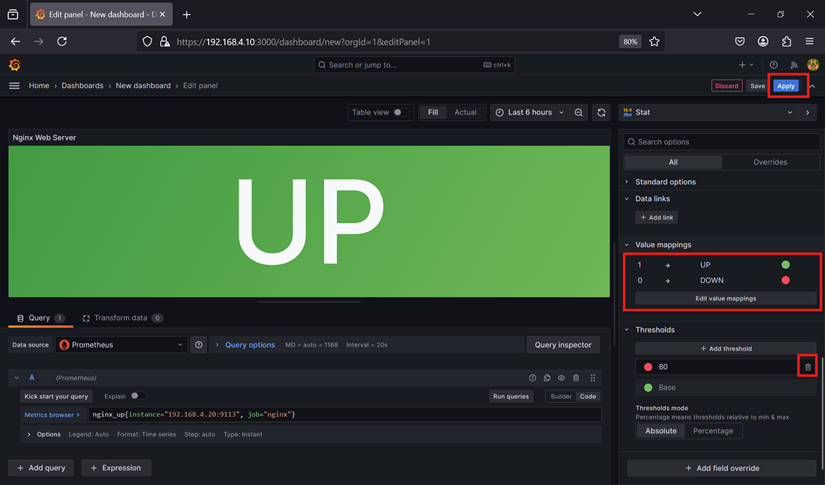Open the news feed icon

coord(793,65)
